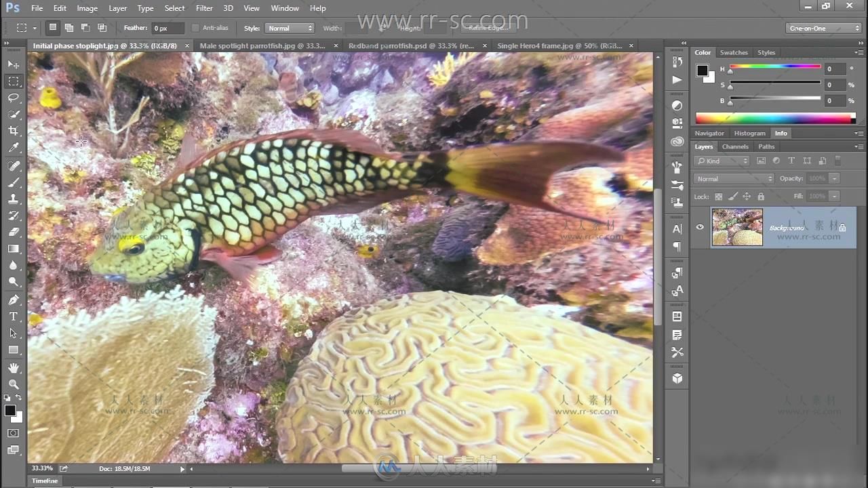Open the Adjustments panel icon
The height and width of the screenshot is (488, 868).
[677, 106]
